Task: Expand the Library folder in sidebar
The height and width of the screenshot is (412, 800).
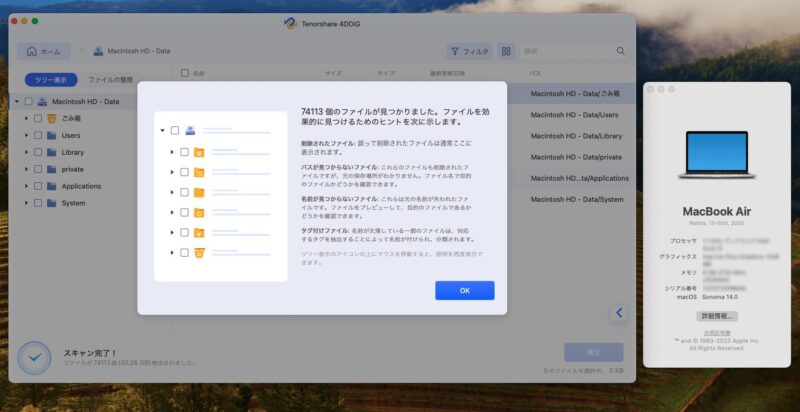Action: (26, 152)
